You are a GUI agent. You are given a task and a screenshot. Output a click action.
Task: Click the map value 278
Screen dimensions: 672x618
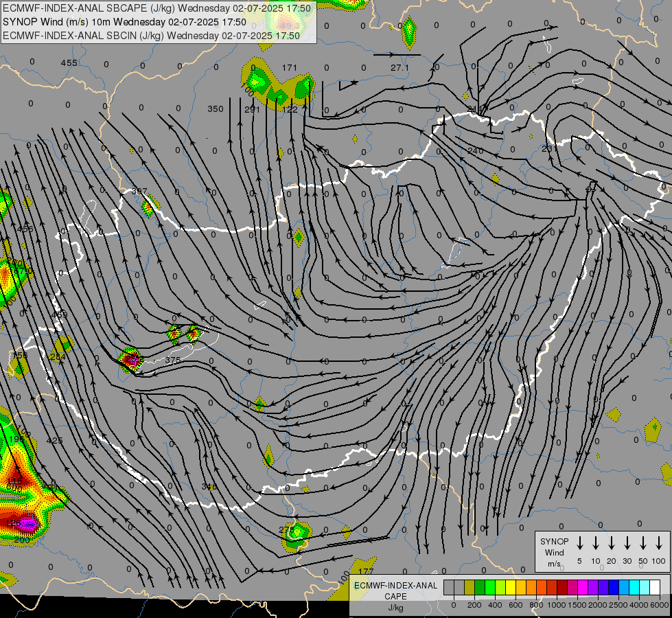coord(286,529)
